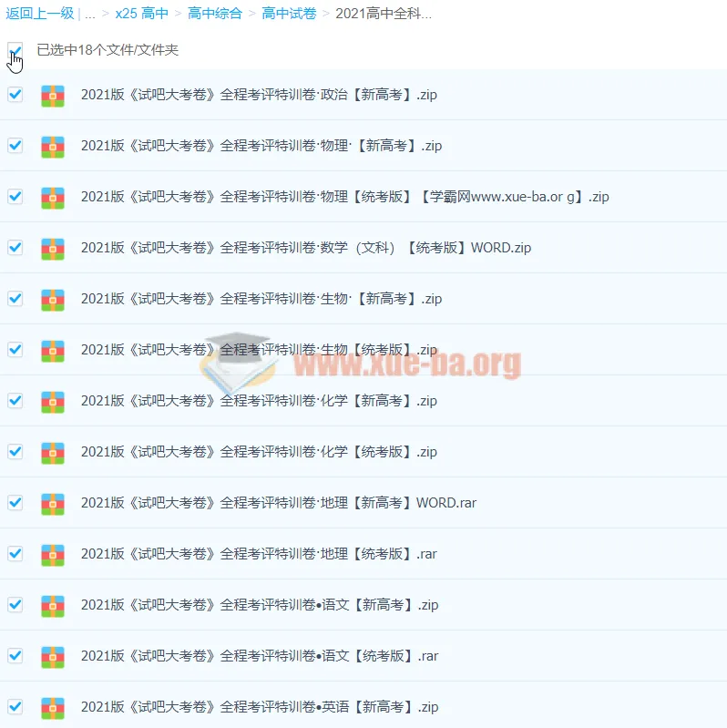Click the archive icon for 地理【统考版】.rar
The height and width of the screenshot is (728, 727).
pos(53,555)
